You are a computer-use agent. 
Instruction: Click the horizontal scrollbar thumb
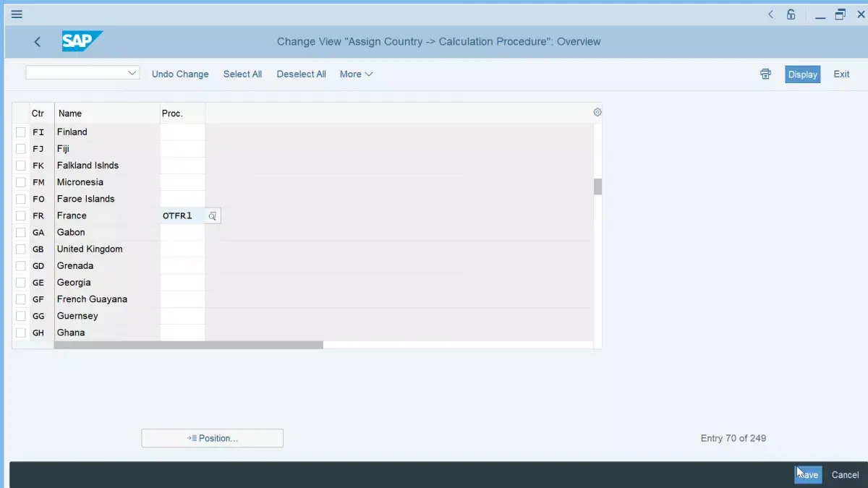pyautogui.click(x=189, y=345)
